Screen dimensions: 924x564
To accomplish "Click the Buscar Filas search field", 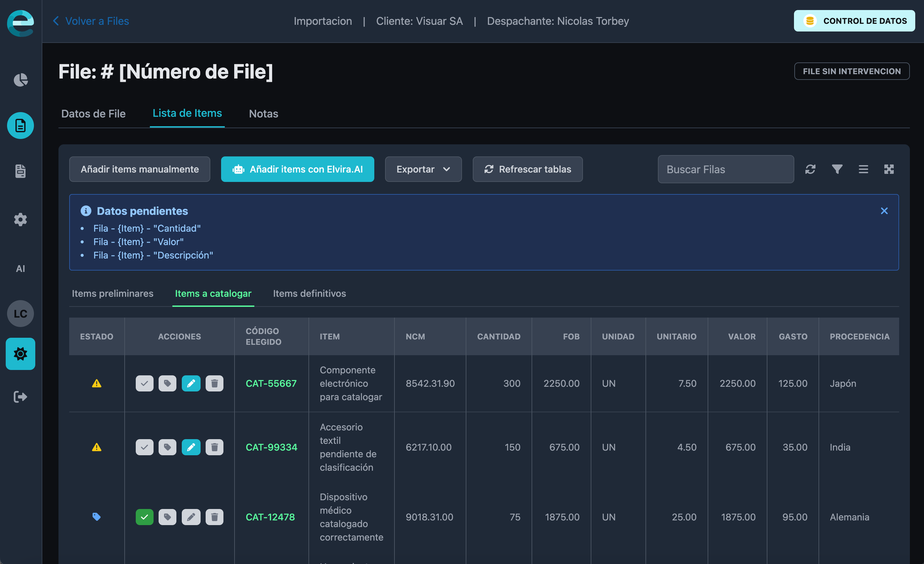I will (x=725, y=169).
